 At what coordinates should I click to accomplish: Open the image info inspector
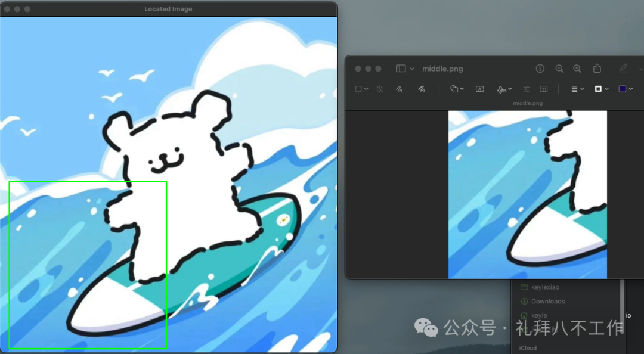point(540,69)
